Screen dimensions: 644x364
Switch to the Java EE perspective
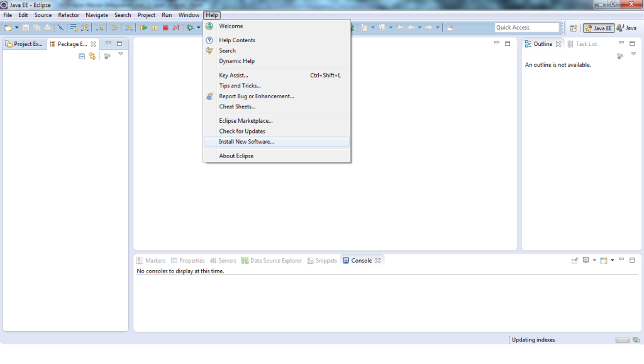[599, 28]
